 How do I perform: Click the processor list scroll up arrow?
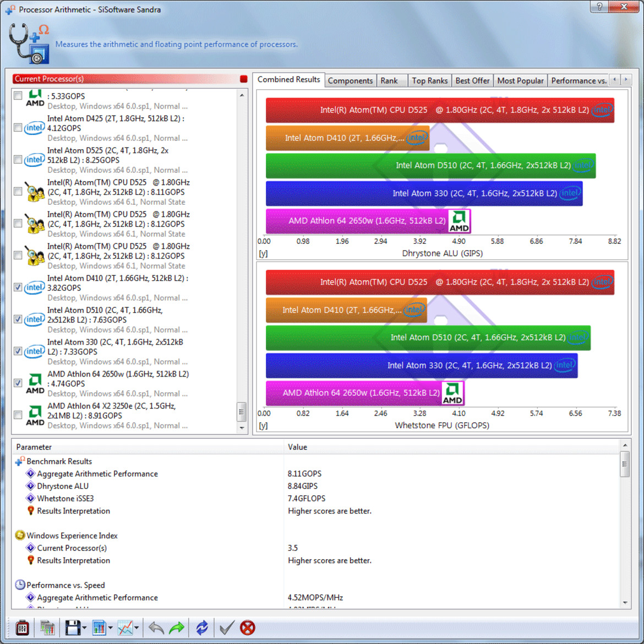[x=242, y=95]
